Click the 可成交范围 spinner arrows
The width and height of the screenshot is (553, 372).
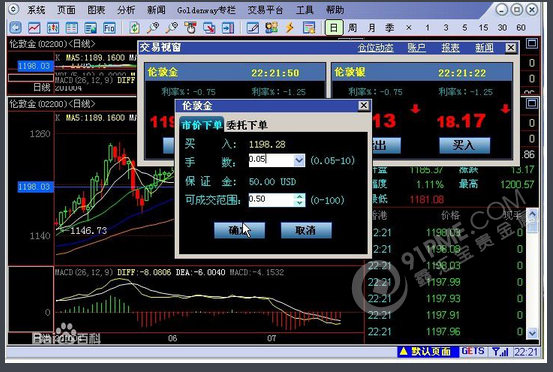click(x=299, y=200)
